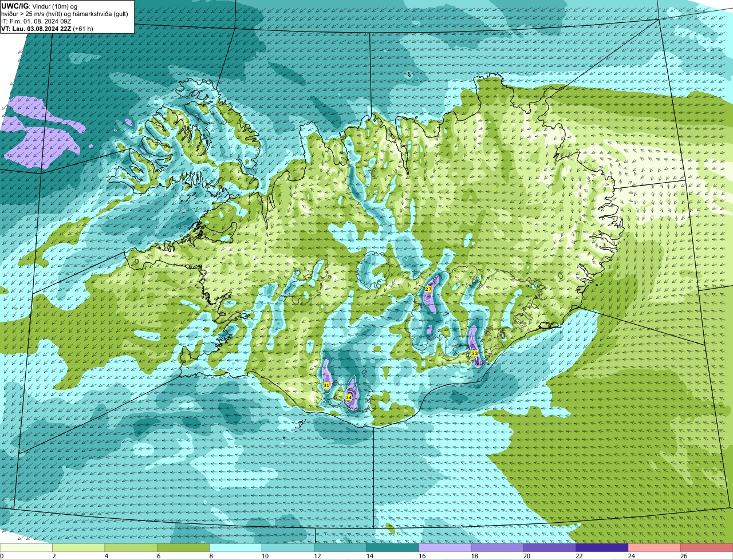Click the yellow gust label 31
The height and width of the screenshot is (560, 733).
coord(326,385)
